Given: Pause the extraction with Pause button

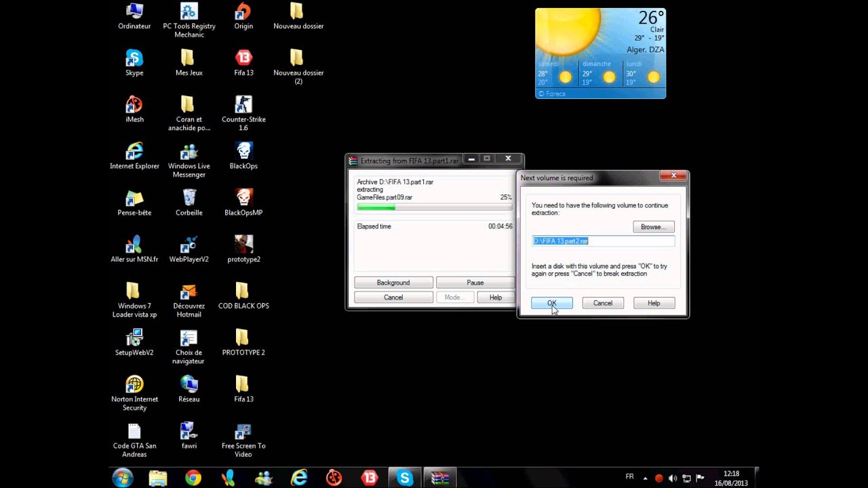Looking at the screenshot, I should click(475, 283).
